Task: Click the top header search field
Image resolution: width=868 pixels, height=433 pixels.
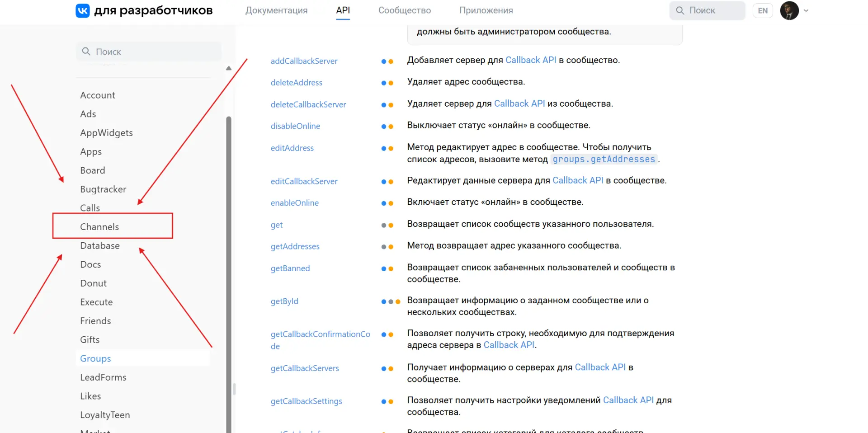Action: 707,10
